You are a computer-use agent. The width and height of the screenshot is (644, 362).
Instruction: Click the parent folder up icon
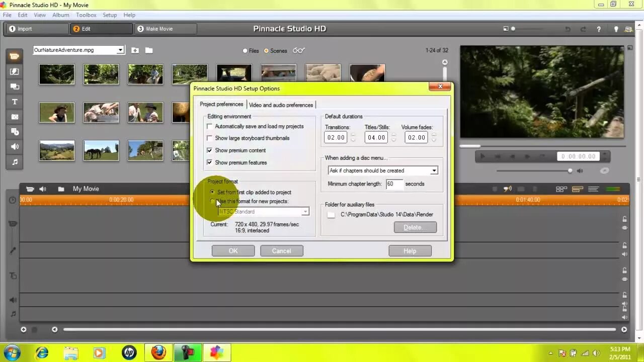point(135,50)
